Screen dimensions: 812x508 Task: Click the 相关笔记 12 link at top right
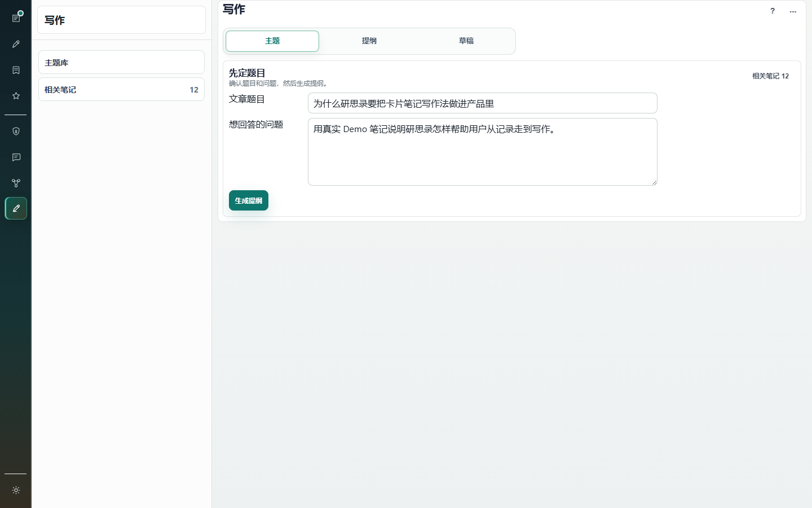pos(770,76)
